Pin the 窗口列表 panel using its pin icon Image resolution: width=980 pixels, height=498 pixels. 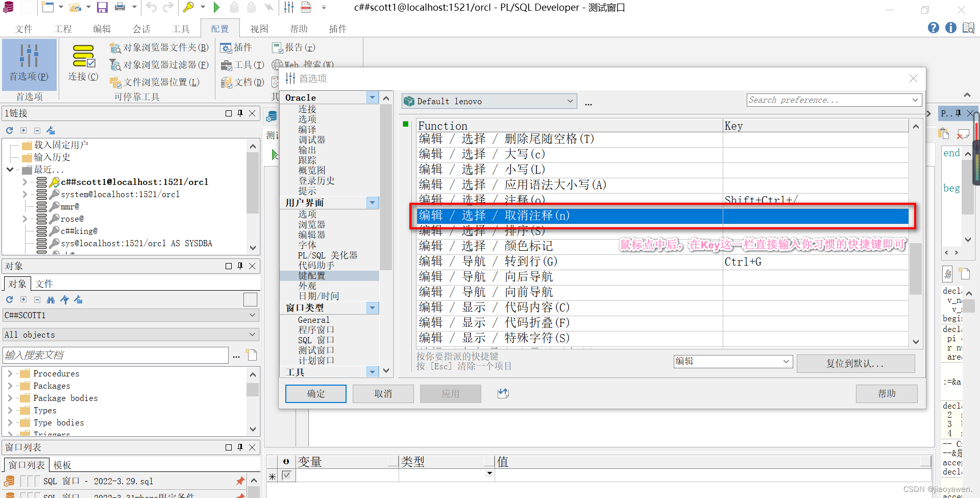point(240,447)
